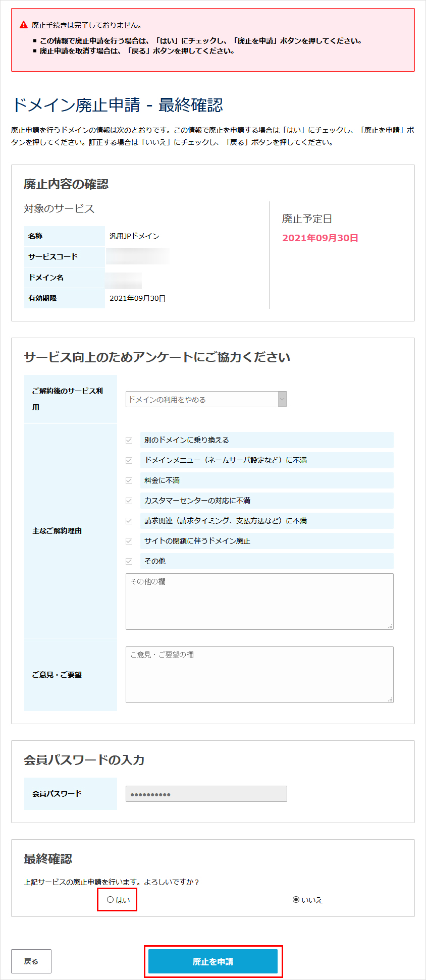Screen dimensions: 426x980
Task: Open the ドメインの利用をやめる dropdown
Action: pyautogui.click(x=206, y=399)
